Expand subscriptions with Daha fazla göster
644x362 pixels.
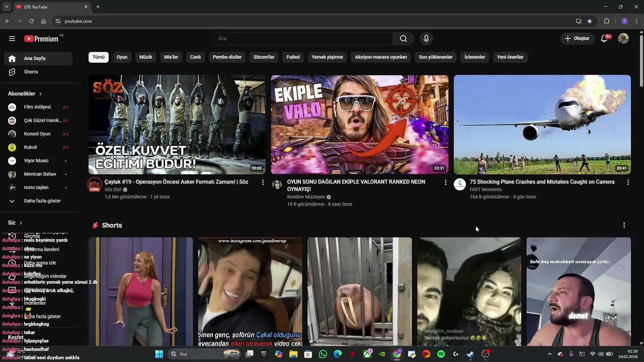[x=38, y=201]
